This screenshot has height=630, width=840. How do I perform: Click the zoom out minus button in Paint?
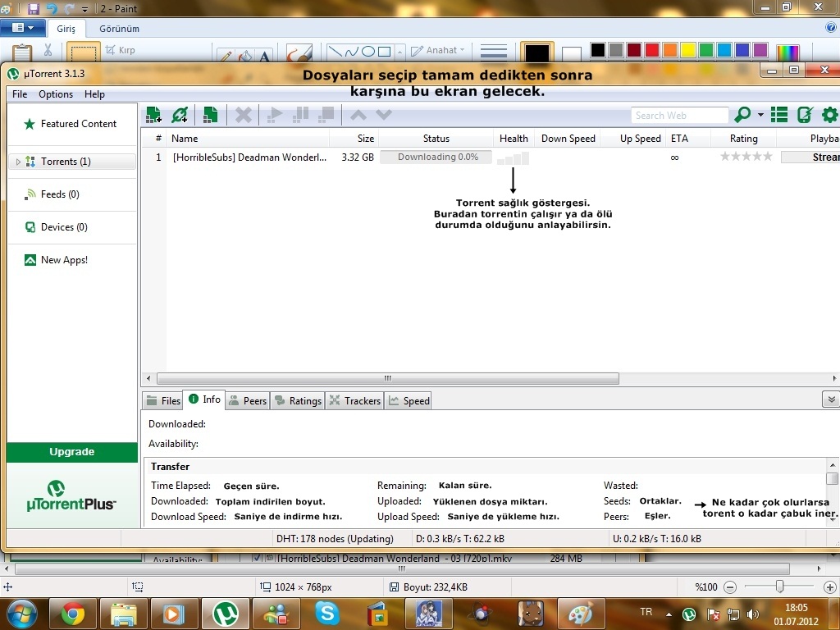click(729, 587)
